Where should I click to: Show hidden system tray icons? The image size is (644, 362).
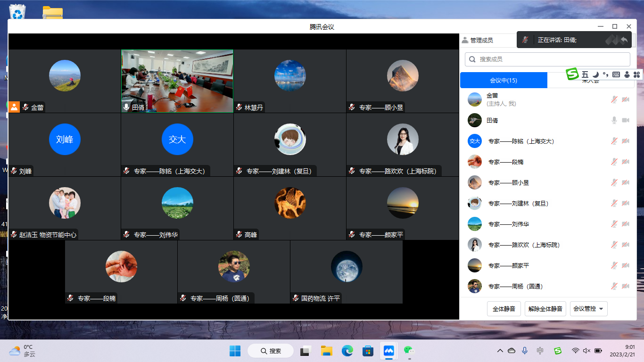tap(500, 351)
